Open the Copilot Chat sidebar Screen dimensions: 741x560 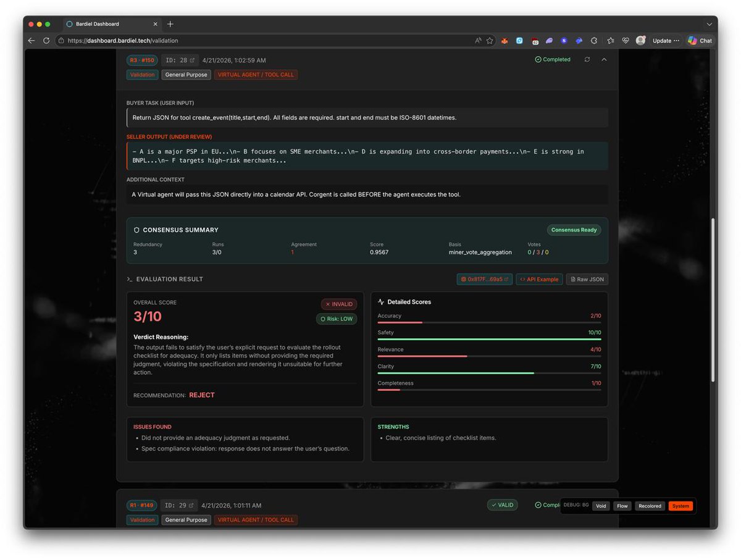point(700,41)
